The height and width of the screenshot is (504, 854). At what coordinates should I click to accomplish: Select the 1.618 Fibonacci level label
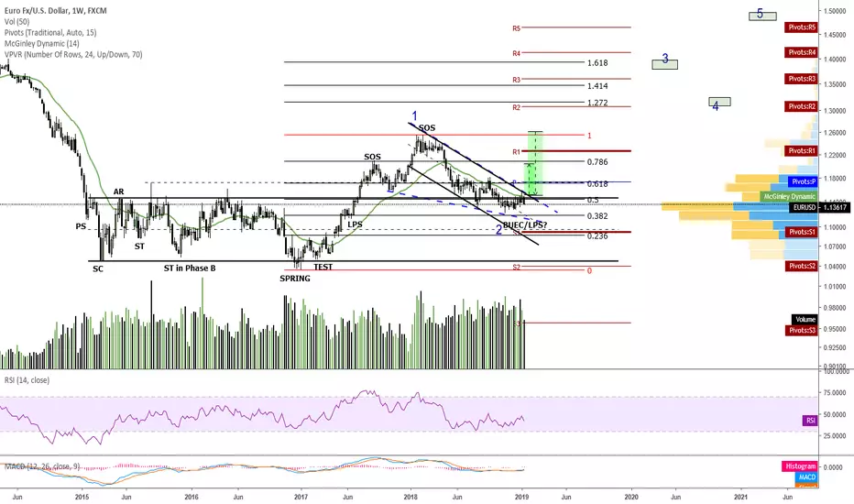pyautogui.click(x=597, y=63)
